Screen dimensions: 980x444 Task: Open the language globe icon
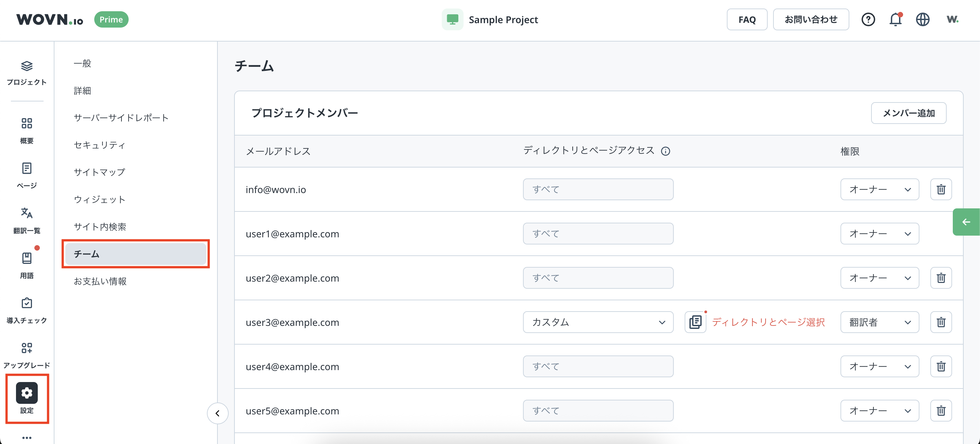(x=922, y=19)
